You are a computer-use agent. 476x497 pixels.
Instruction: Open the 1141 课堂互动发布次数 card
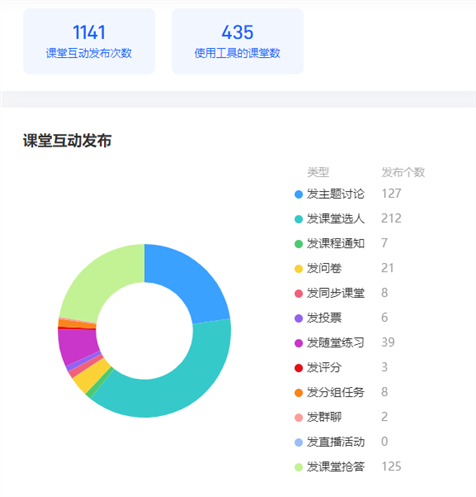tap(89, 41)
